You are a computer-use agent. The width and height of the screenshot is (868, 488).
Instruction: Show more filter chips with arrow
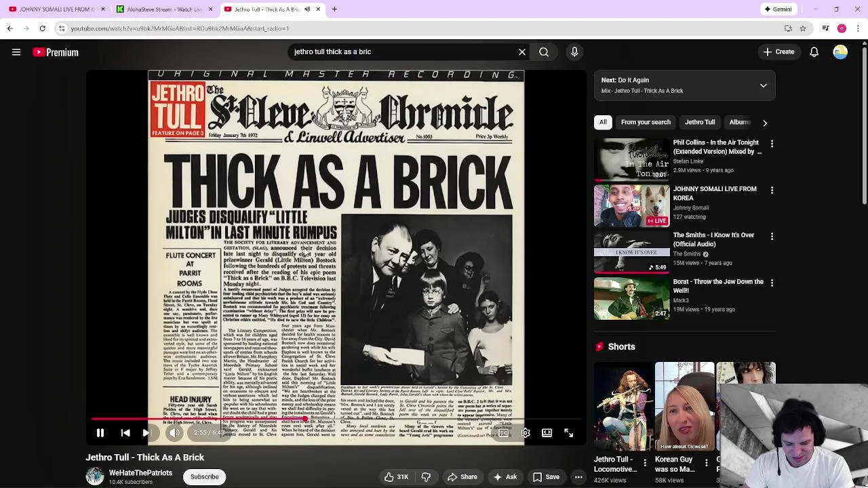pos(765,123)
